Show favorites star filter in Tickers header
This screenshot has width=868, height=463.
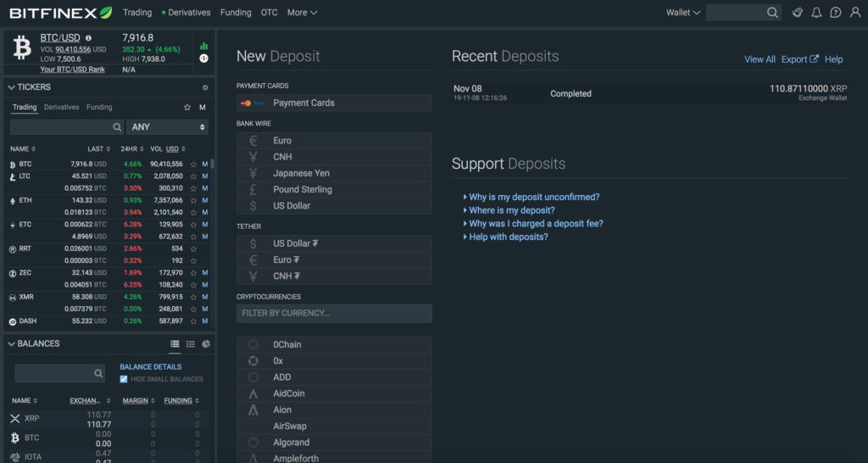(x=187, y=108)
